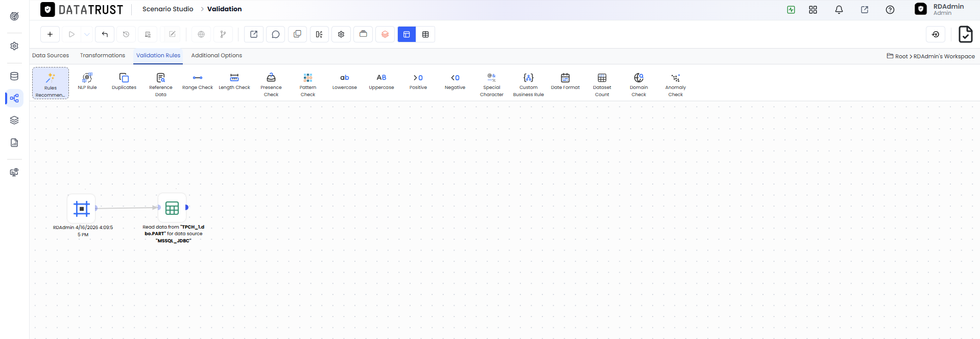Image resolution: width=980 pixels, height=339 pixels.
Task: Open the notifications bell
Action: 839,10
